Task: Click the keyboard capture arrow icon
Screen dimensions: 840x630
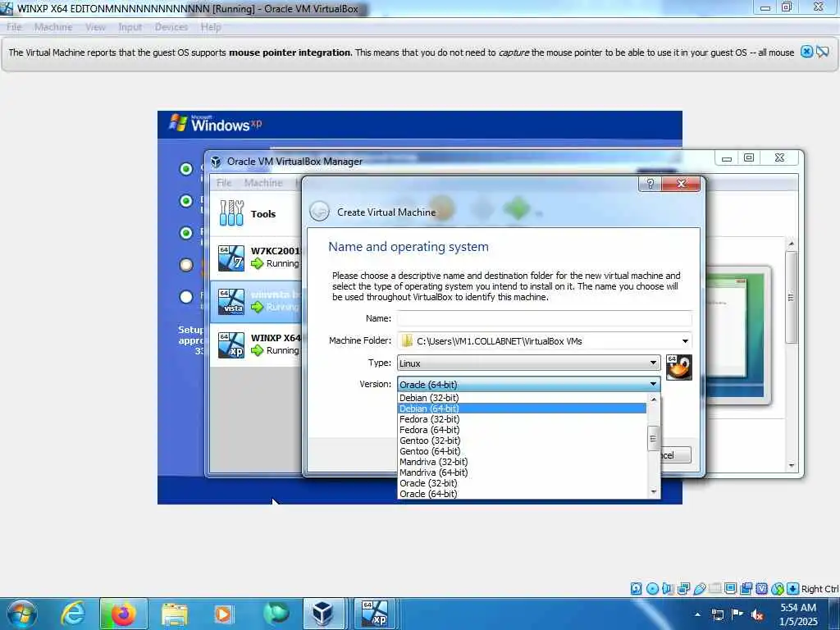Action: [793, 589]
